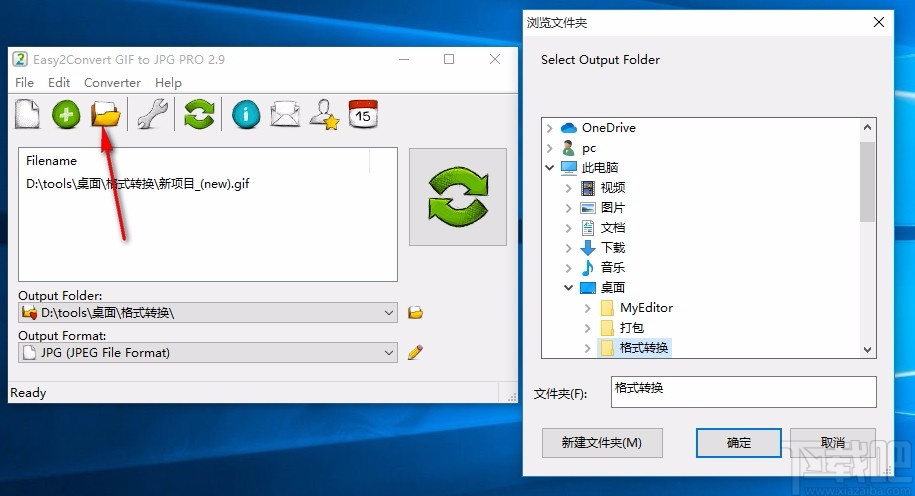Expand the MyEditor folder node
Viewport: 915px width, 496px height.
tap(588, 308)
